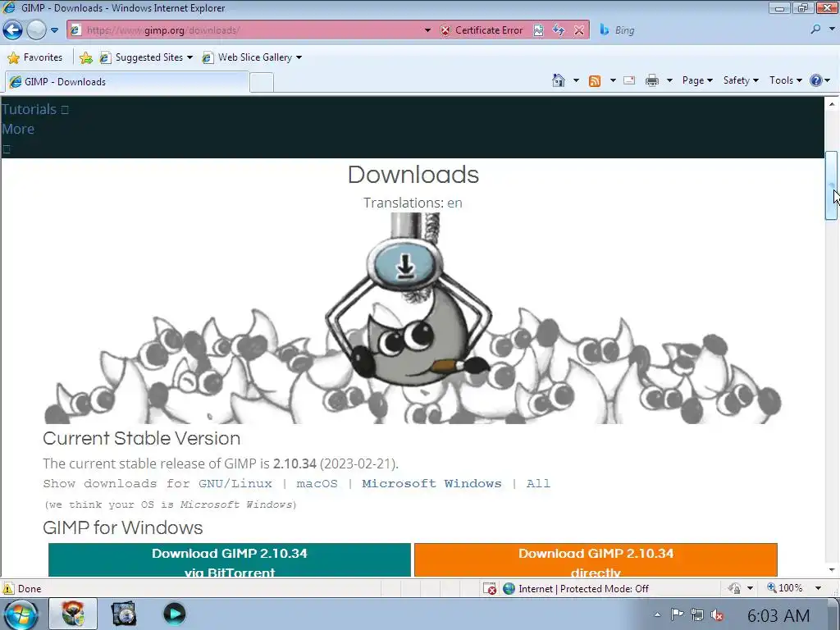Click the 2.10.34 version text
Screen dimensions: 840x630
pyautogui.click(x=294, y=463)
